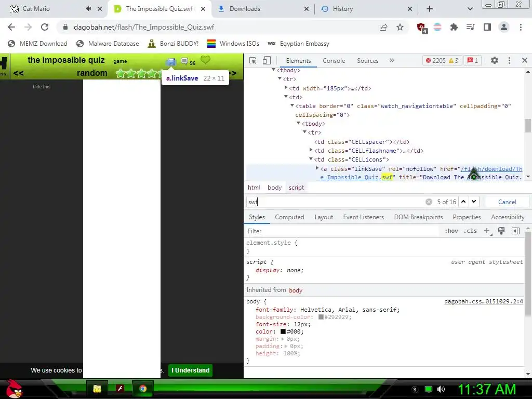Toggle the browser side panel icon
532x399 pixels.
click(487, 27)
